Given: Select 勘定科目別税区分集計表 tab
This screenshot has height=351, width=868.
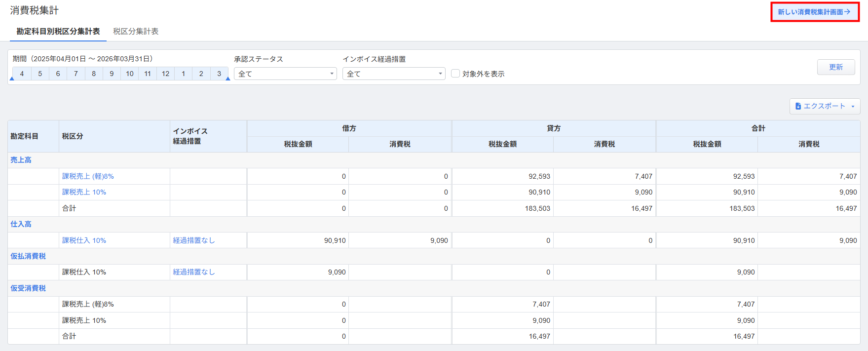Looking at the screenshot, I should [58, 31].
